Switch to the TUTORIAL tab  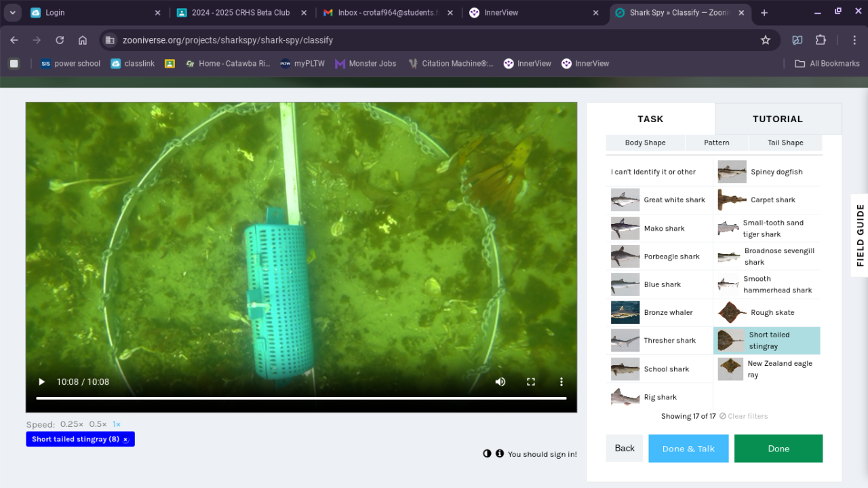(x=778, y=119)
